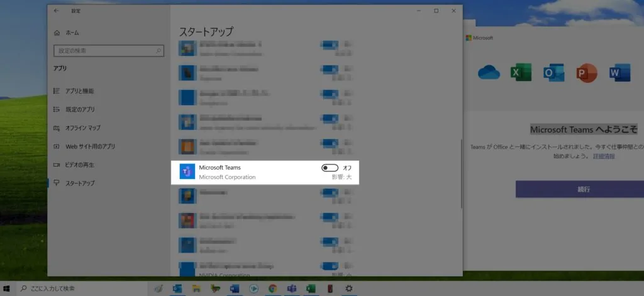644x296 pixels.
Task: Select the "Microsoft Corporation" publisher text
Action: (227, 177)
